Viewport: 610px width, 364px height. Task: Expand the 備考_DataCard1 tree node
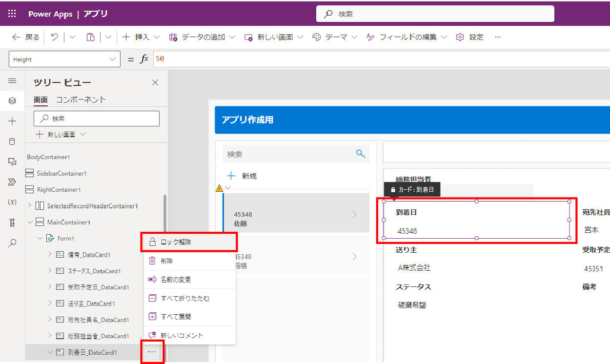coord(50,254)
